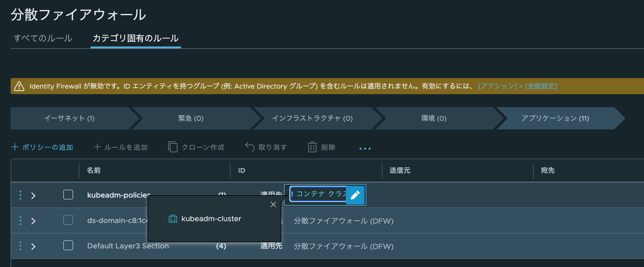Click the trash delete icon
This screenshot has width=644, height=267.
point(312,147)
